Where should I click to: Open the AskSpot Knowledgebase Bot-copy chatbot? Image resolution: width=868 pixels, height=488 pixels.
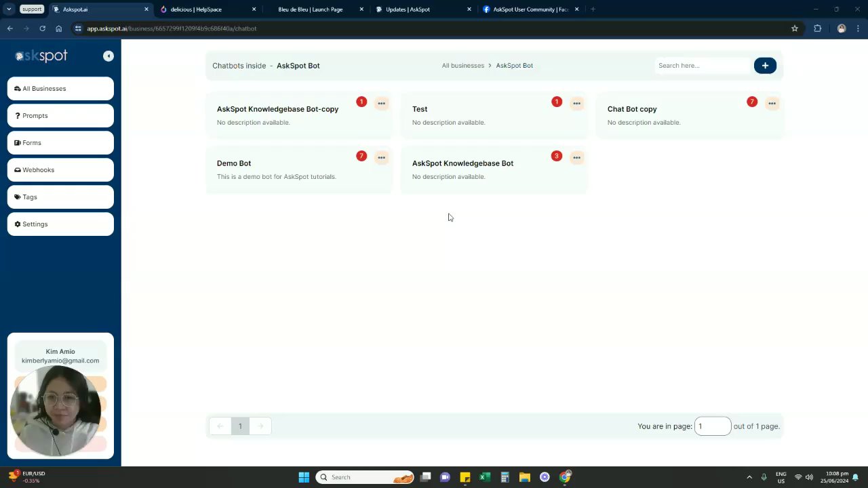[277, 109]
